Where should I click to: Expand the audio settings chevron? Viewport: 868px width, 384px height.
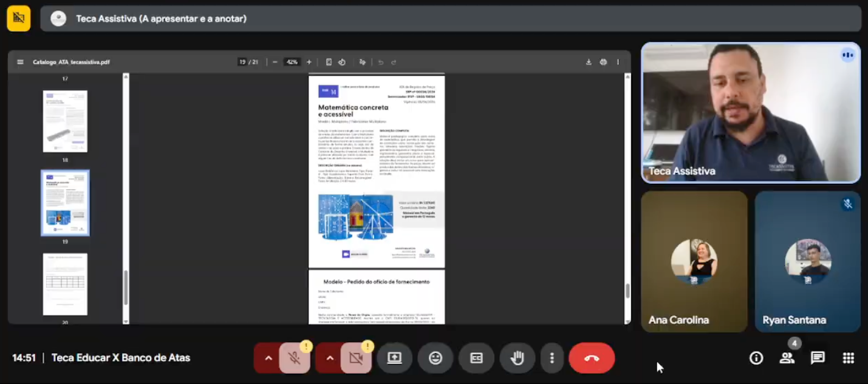tap(268, 358)
